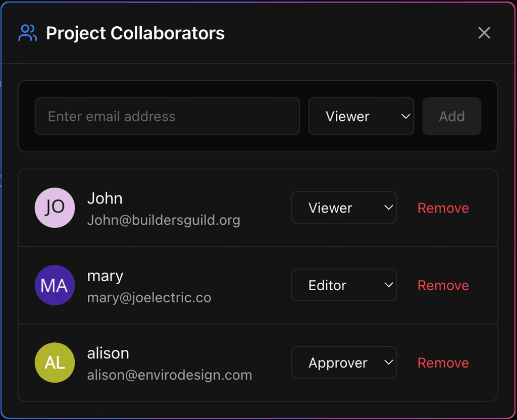Click mary's MA avatar
The image size is (517, 420).
pos(55,285)
